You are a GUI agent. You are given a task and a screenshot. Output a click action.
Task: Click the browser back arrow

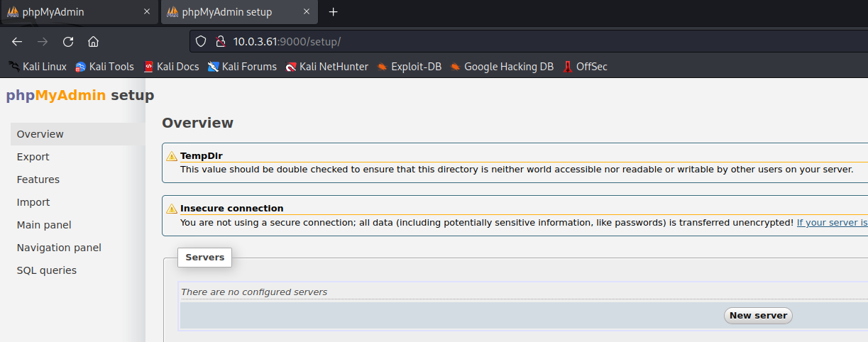(x=17, y=41)
